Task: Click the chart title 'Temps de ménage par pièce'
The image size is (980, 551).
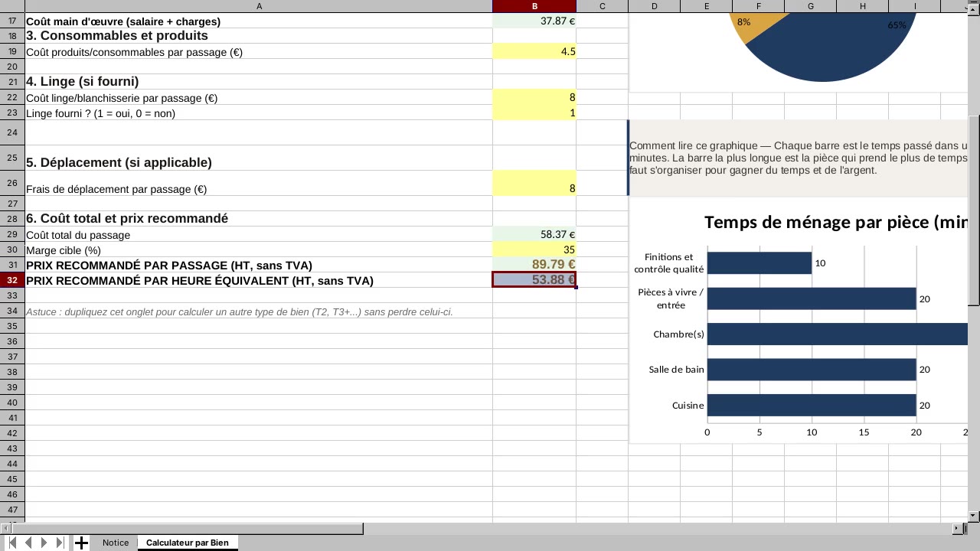Action: point(835,222)
